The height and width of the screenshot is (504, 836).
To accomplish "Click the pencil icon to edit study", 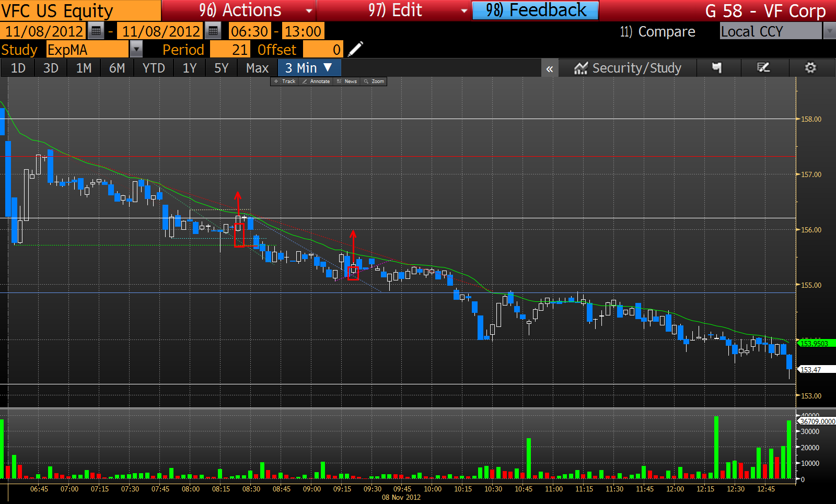I will [355, 50].
